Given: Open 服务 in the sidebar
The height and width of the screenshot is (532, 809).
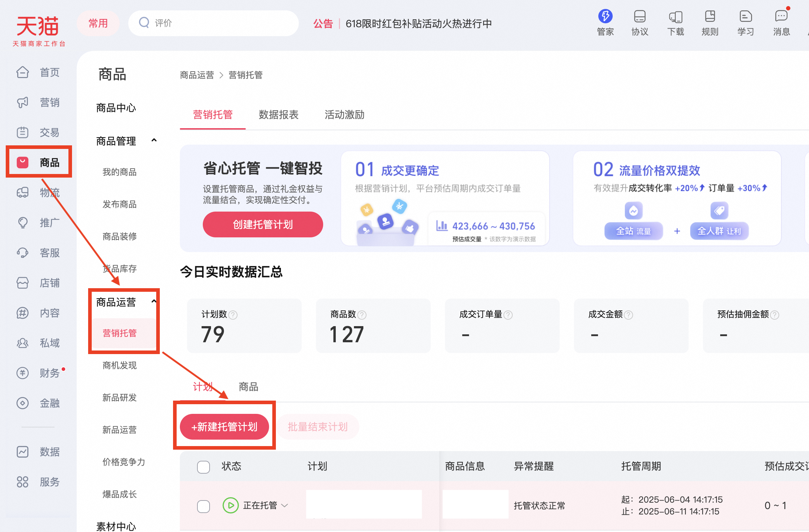Looking at the screenshot, I should click(x=38, y=482).
